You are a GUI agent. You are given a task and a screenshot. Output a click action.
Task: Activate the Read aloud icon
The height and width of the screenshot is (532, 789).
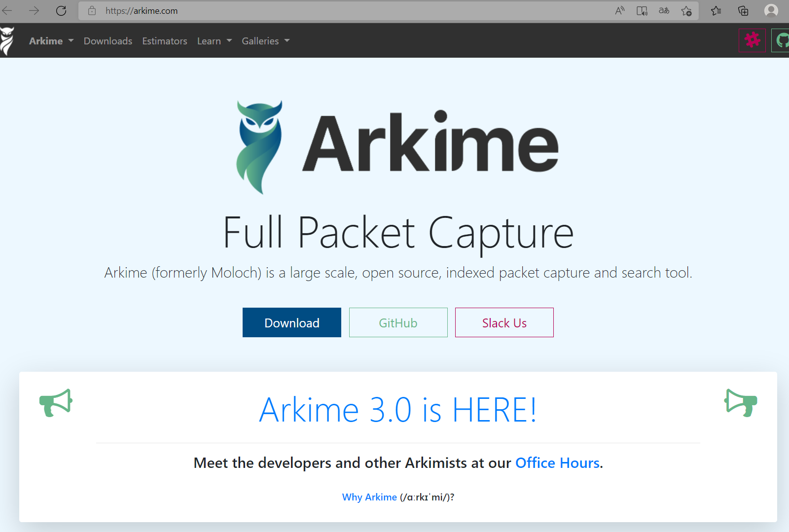(x=620, y=10)
